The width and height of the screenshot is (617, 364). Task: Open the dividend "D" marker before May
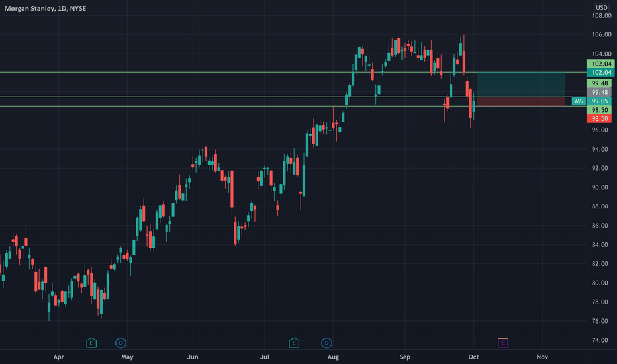pyautogui.click(x=120, y=343)
